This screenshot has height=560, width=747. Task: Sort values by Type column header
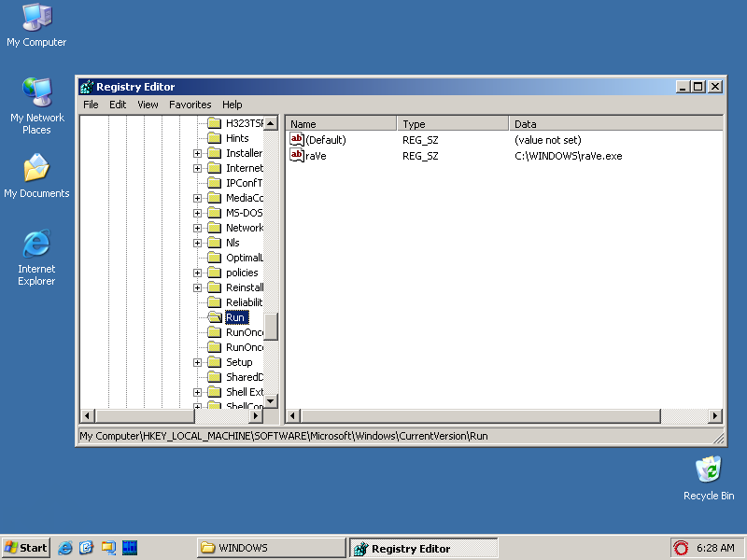coord(453,124)
